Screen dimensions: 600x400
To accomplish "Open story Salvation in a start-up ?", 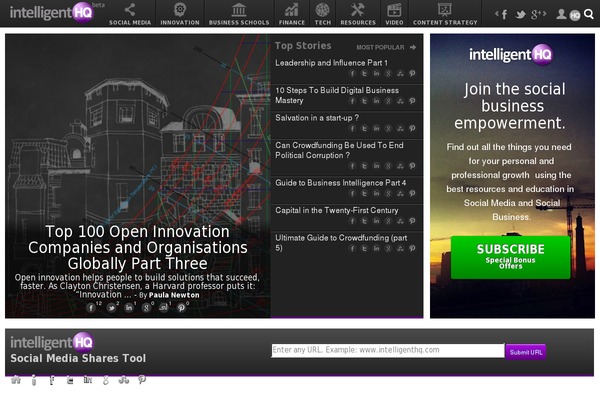I will tap(317, 118).
